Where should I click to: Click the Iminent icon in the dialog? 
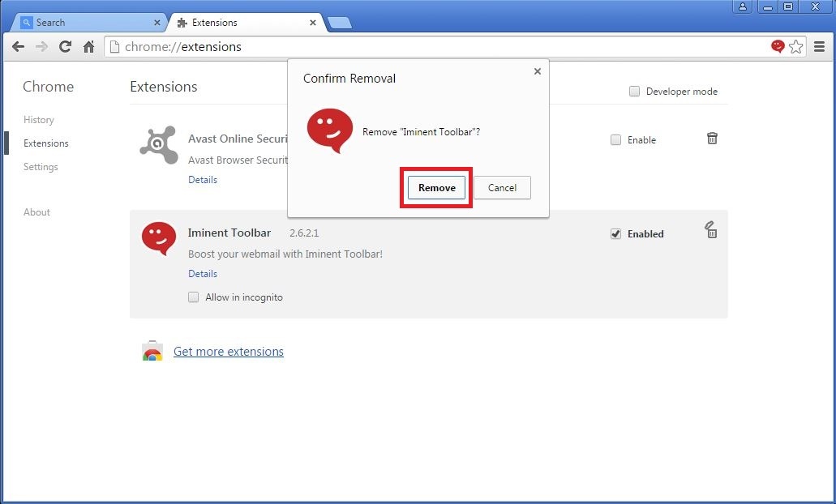click(x=329, y=131)
